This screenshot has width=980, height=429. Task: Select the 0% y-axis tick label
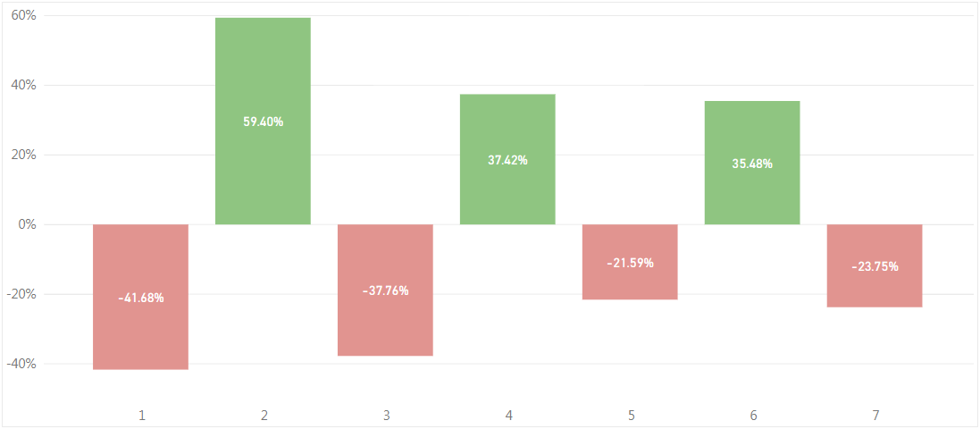(x=27, y=224)
